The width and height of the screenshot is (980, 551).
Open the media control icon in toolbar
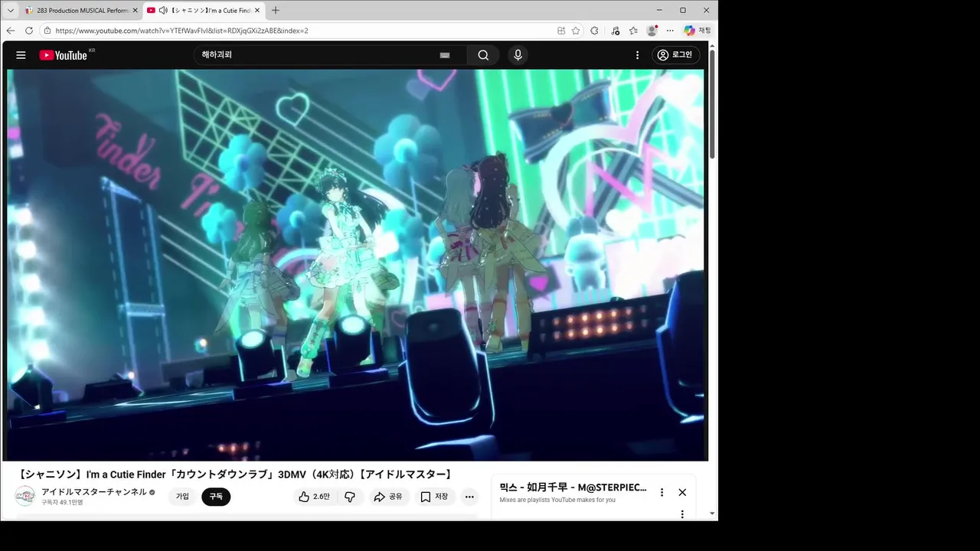[616, 31]
